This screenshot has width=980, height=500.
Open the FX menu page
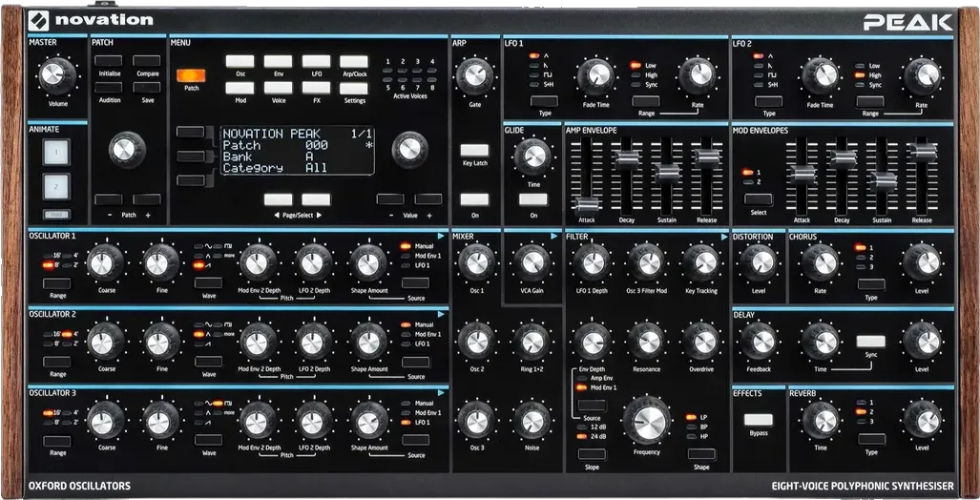(x=316, y=88)
